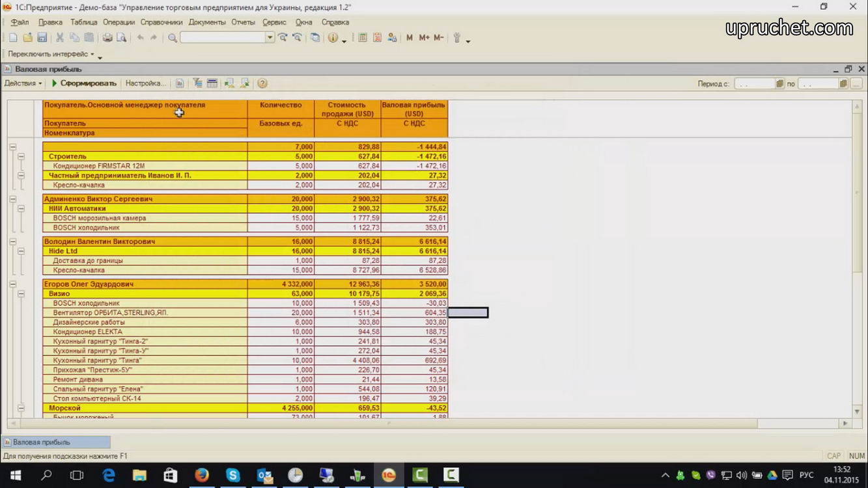Open the Правка menu
Image resolution: width=868 pixels, height=488 pixels.
50,22
